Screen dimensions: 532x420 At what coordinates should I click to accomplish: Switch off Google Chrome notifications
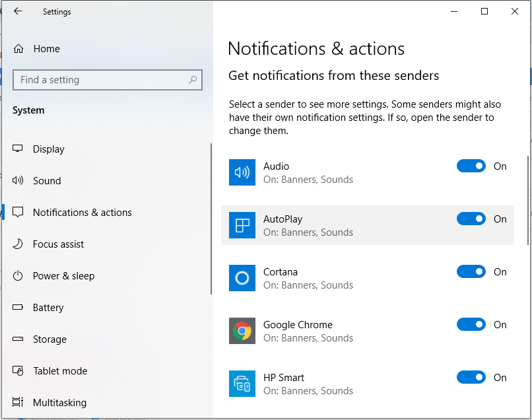pos(471,325)
